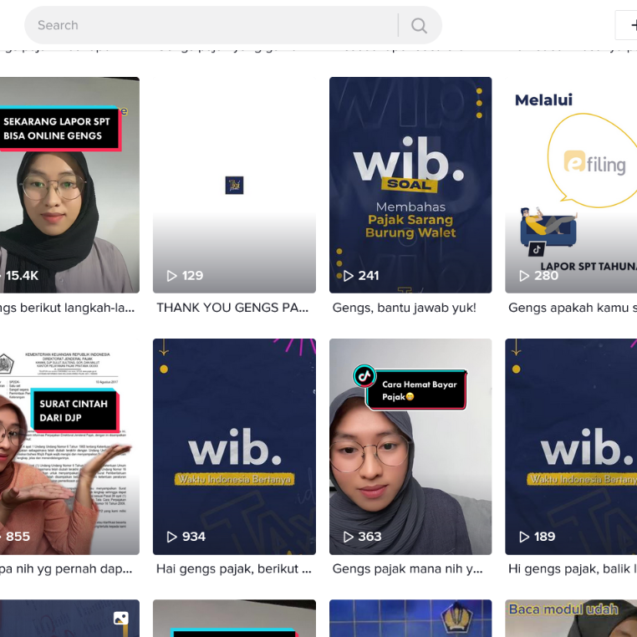This screenshot has width=637, height=637.
Task: Click the caption 'THANK YOU GENGS PA...'
Action: 232,308
